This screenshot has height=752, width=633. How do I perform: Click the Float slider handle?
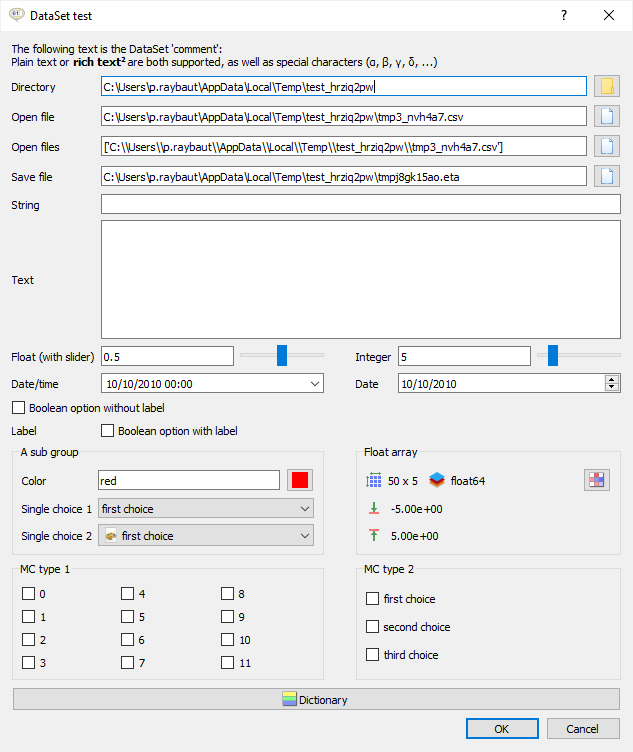tap(282, 355)
